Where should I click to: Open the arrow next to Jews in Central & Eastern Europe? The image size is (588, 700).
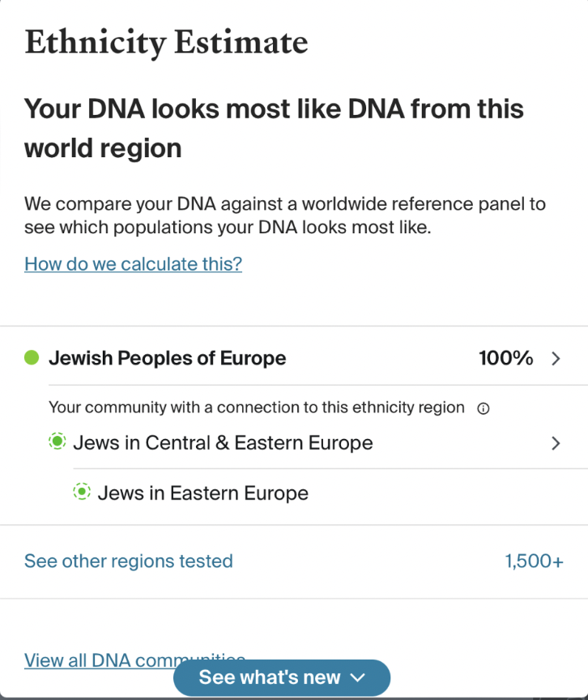[556, 443]
